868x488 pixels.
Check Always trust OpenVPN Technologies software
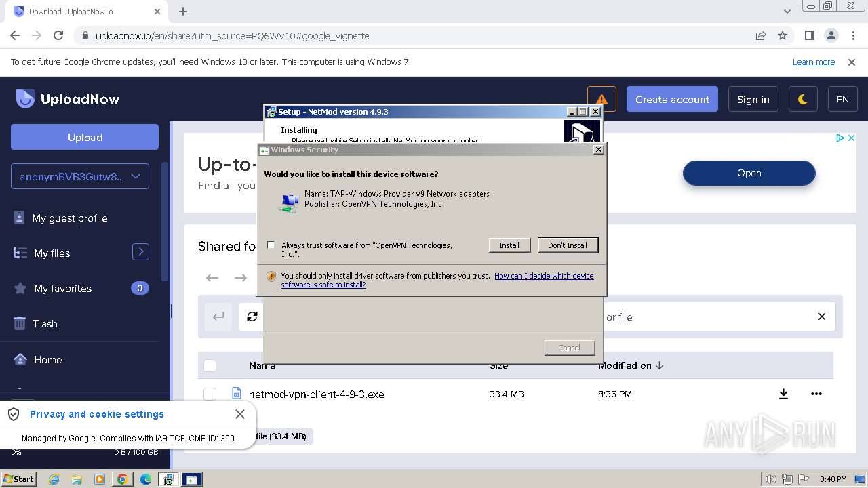(271, 245)
